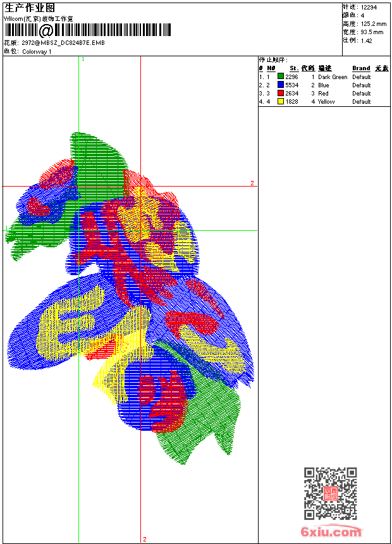Click the stitch count 12294 value
The width and height of the screenshot is (392, 544).
click(369, 8)
